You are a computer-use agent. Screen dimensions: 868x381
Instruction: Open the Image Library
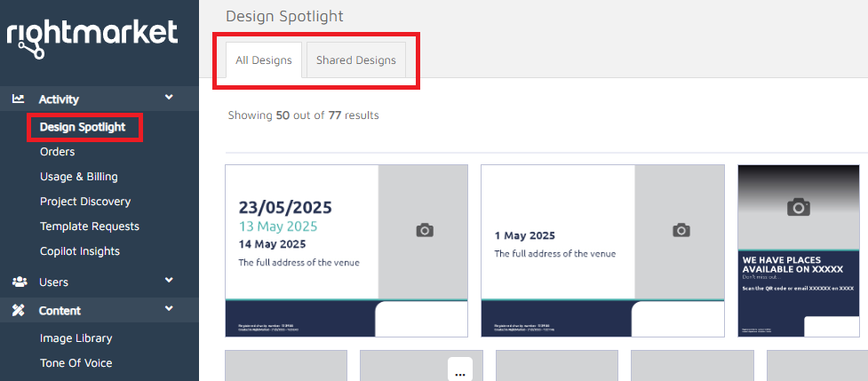click(x=76, y=338)
